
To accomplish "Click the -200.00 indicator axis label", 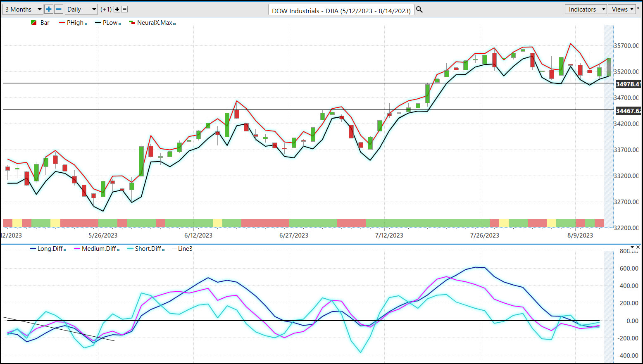I will 627,338.
